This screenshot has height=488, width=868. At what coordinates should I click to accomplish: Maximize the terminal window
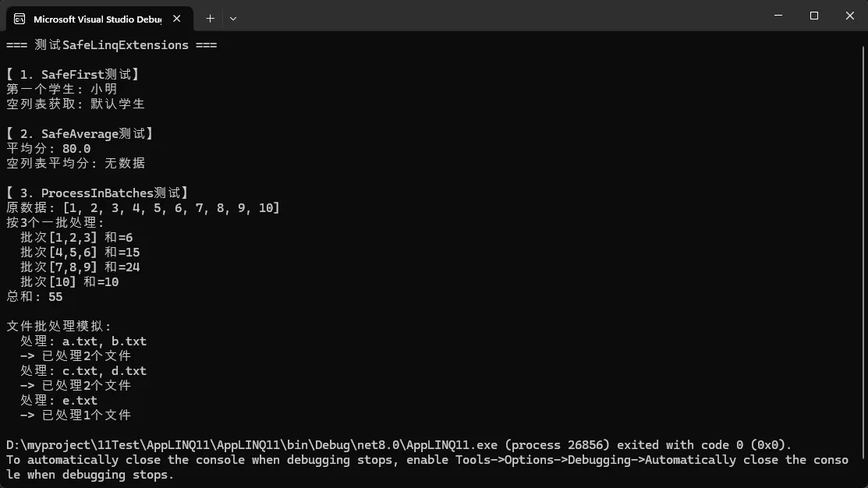[814, 16]
